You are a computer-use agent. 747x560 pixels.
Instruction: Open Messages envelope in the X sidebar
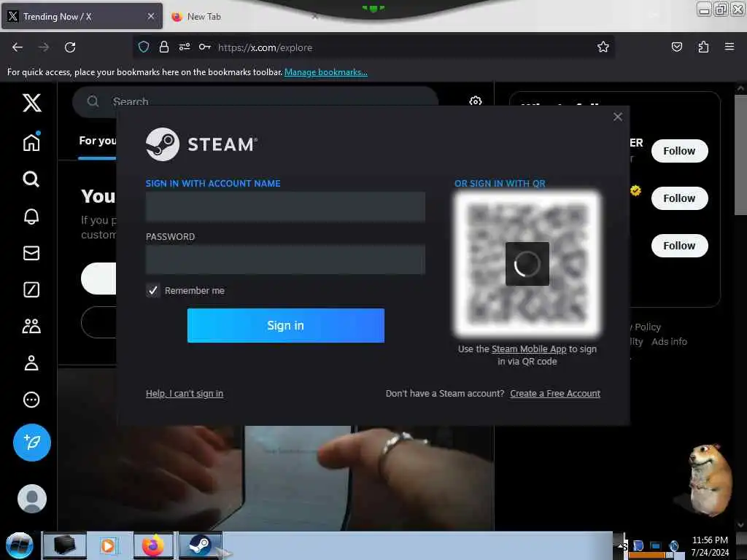31,253
